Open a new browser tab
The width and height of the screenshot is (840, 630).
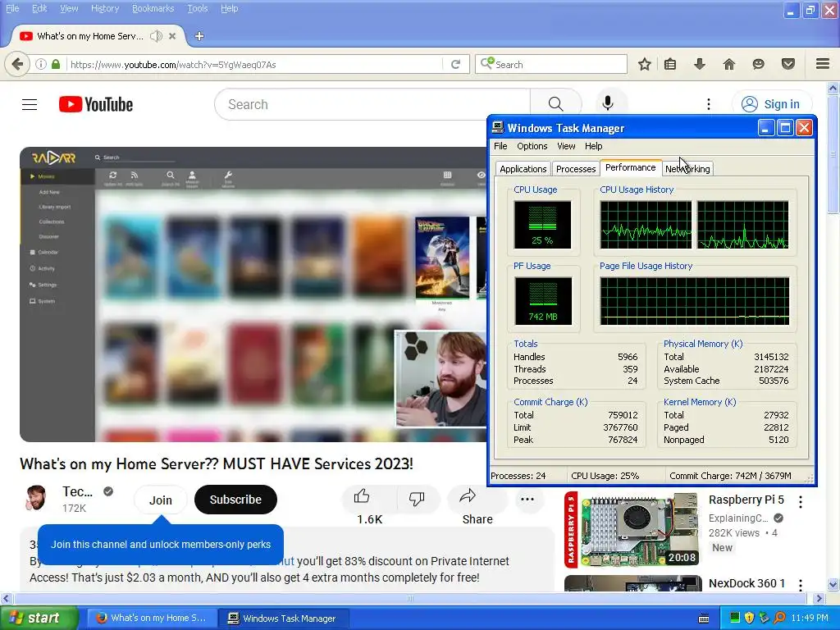pyautogui.click(x=199, y=36)
